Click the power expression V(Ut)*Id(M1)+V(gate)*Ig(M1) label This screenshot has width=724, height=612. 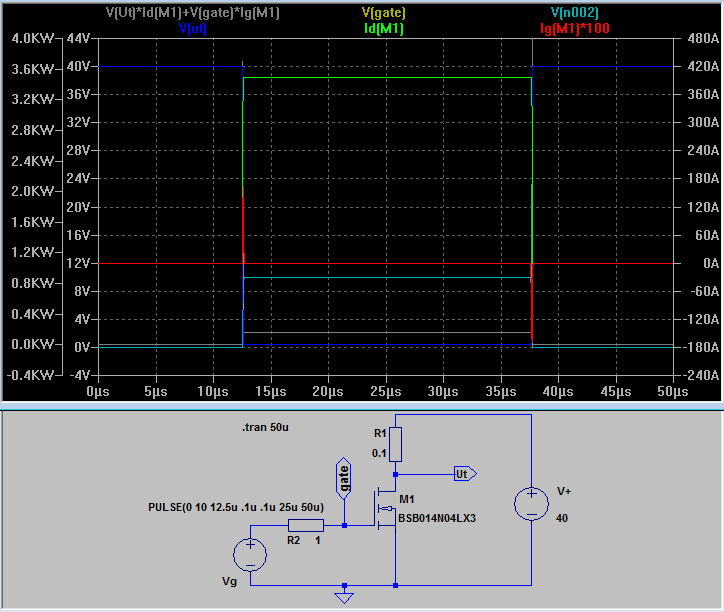[193, 12]
